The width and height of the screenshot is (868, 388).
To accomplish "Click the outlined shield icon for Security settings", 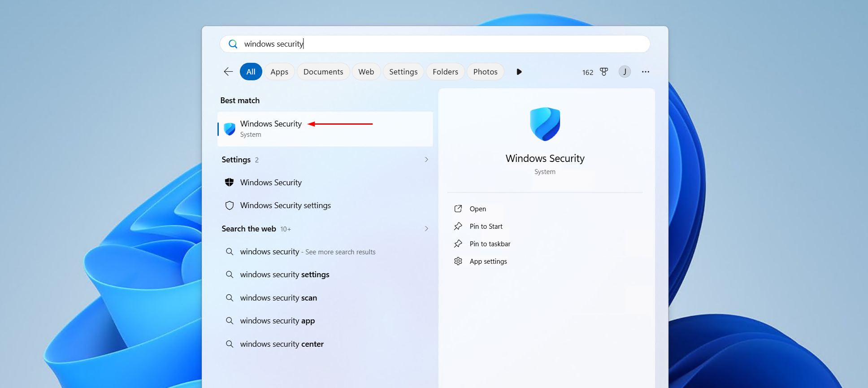I will 229,205.
